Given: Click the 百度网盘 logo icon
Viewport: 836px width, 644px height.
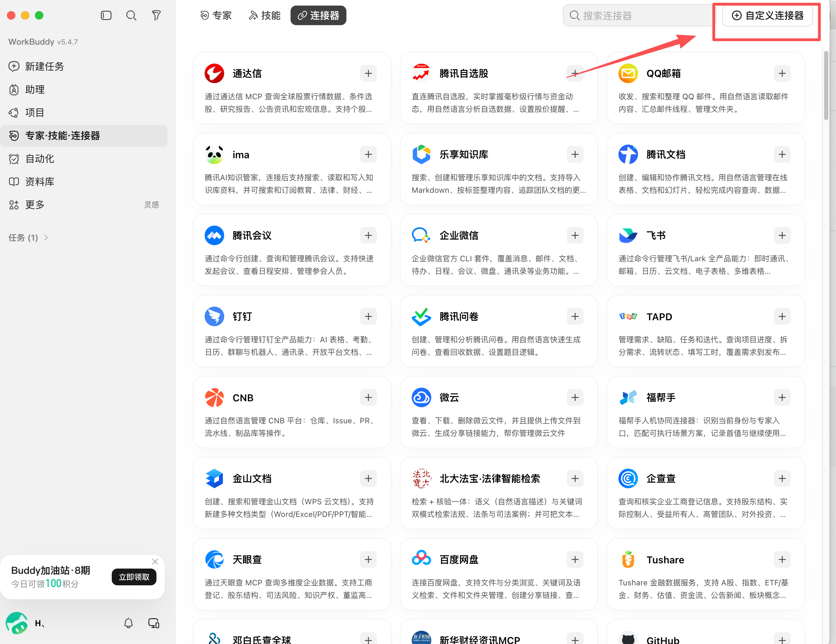Looking at the screenshot, I should pyautogui.click(x=421, y=558).
